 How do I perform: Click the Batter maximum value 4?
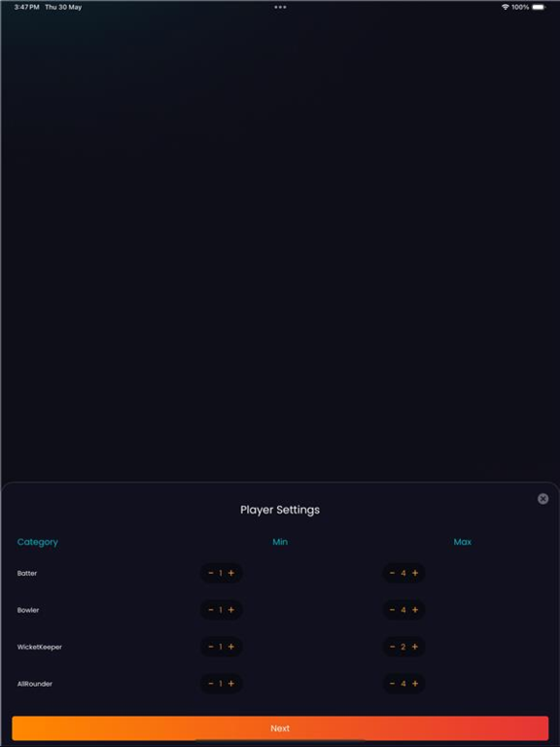[x=403, y=573]
